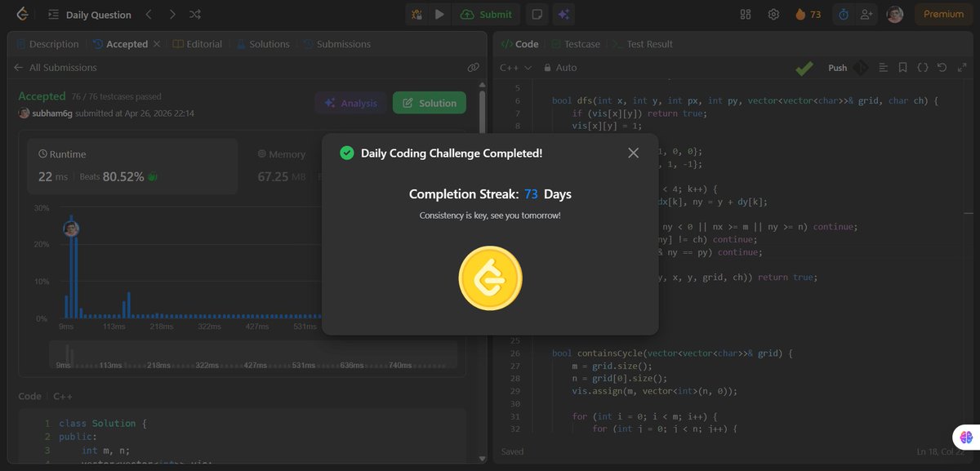Screen dimensions: 980x471
Task: Click the Ln 18 cursor position status
Action: click(941, 451)
